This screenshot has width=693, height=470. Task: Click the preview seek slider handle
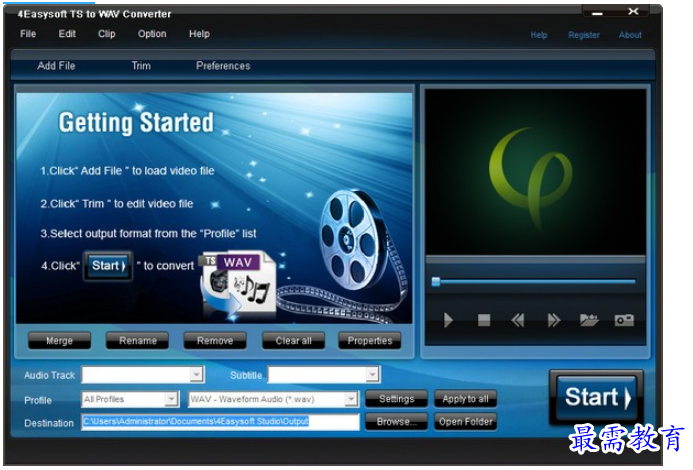click(x=436, y=282)
